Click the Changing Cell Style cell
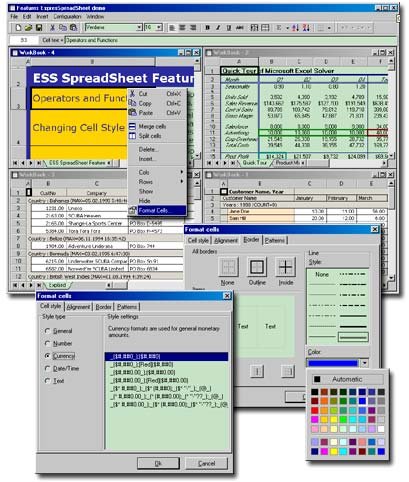This screenshot has width=409, height=482. pyautogui.click(x=79, y=128)
